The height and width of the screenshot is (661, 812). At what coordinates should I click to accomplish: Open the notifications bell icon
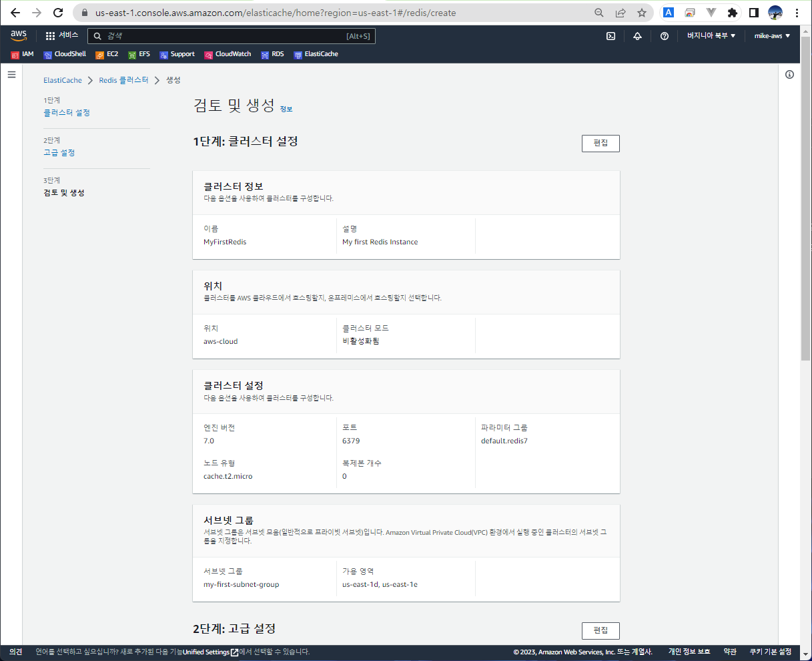[637, 36]
